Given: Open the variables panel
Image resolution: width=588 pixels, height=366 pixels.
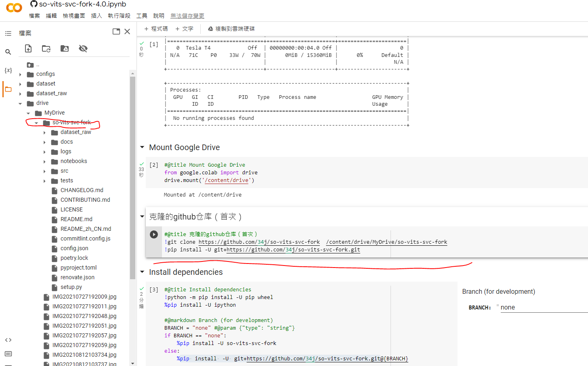Looking at the screenshot, I should [8, 70].
